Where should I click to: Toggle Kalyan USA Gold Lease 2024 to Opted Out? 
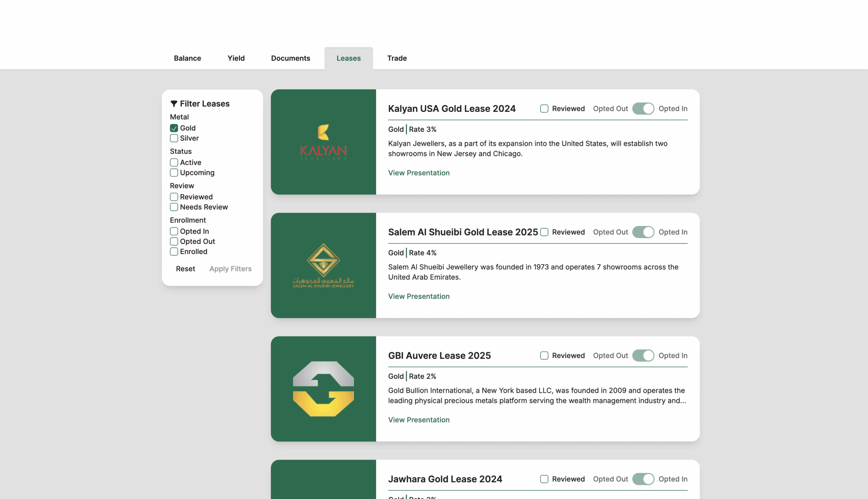[643, 109]
